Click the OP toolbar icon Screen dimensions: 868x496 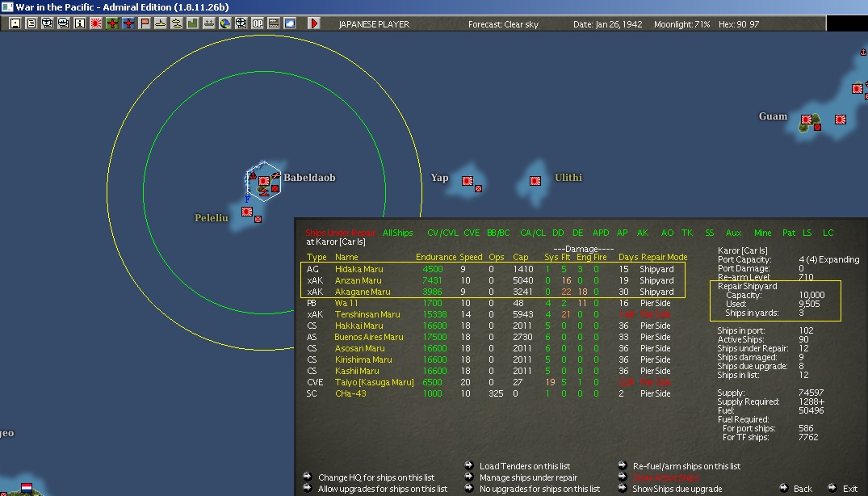[x=258, y=23]
